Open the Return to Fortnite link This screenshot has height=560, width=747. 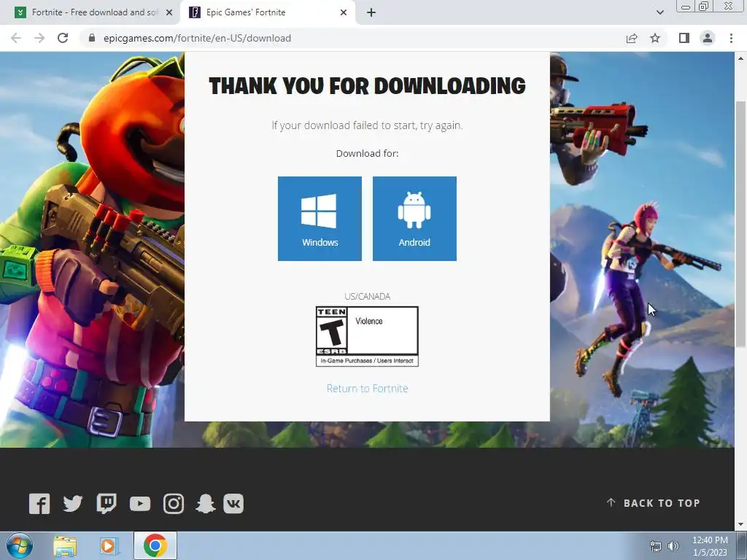tap(368, 389)
